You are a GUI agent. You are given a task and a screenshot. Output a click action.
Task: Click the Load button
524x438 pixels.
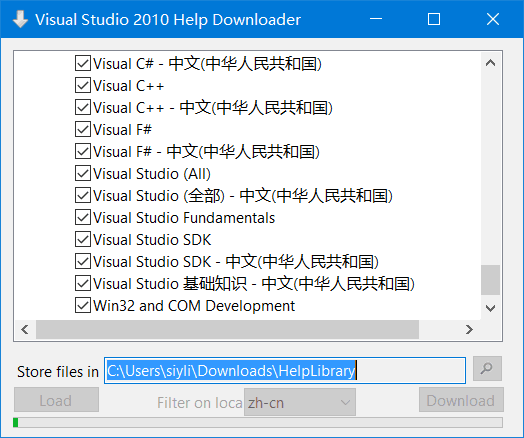pos(56,400)
